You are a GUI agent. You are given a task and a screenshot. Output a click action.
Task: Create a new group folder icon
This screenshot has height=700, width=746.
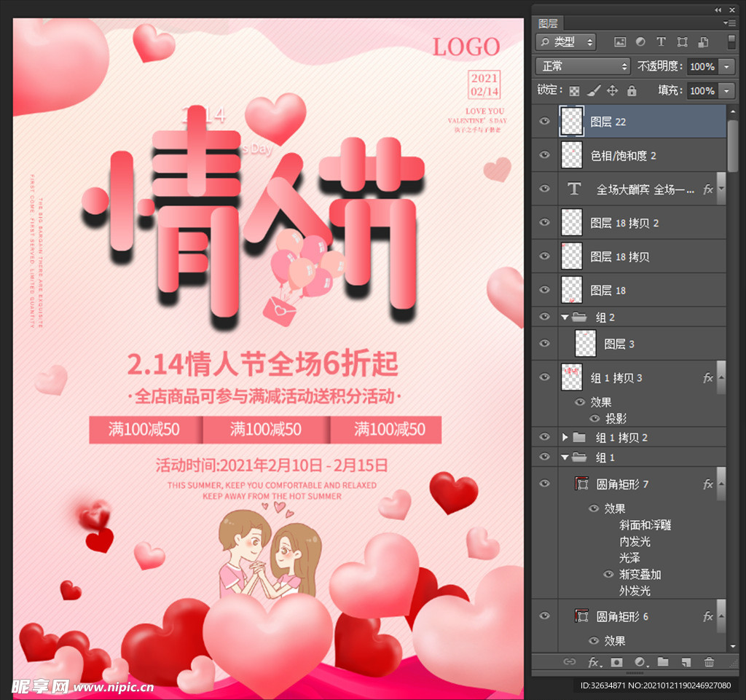click(663, 662)
